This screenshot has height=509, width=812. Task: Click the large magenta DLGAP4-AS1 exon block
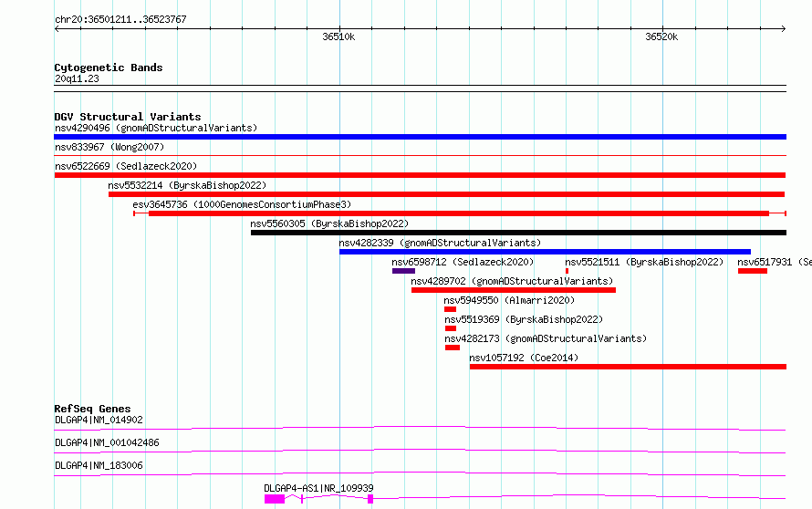pos(275,499)
